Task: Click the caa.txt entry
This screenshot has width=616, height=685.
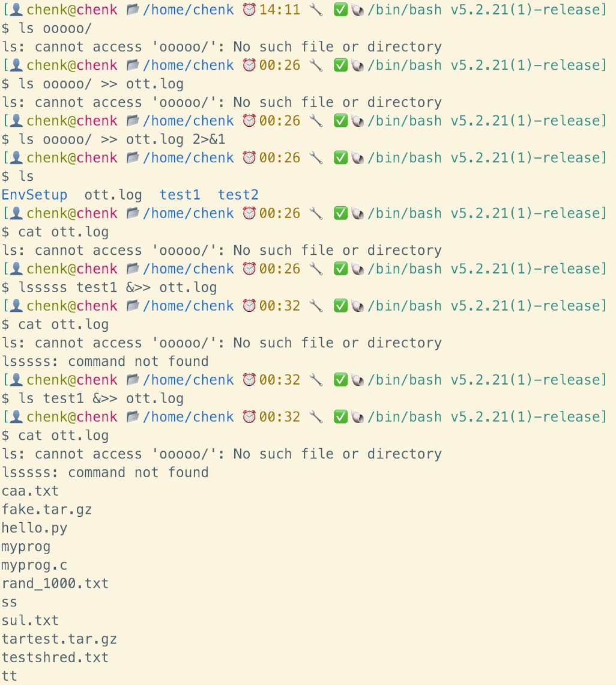Action: tap(30, 491)
